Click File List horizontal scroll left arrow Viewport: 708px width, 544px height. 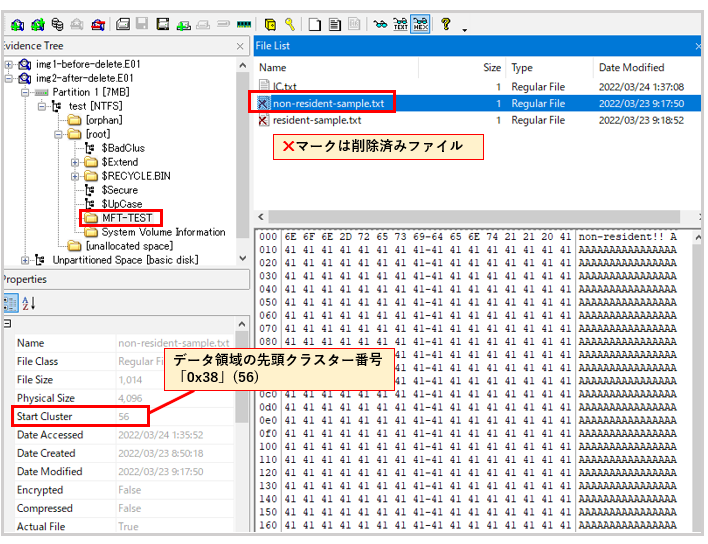click(261, 217)
